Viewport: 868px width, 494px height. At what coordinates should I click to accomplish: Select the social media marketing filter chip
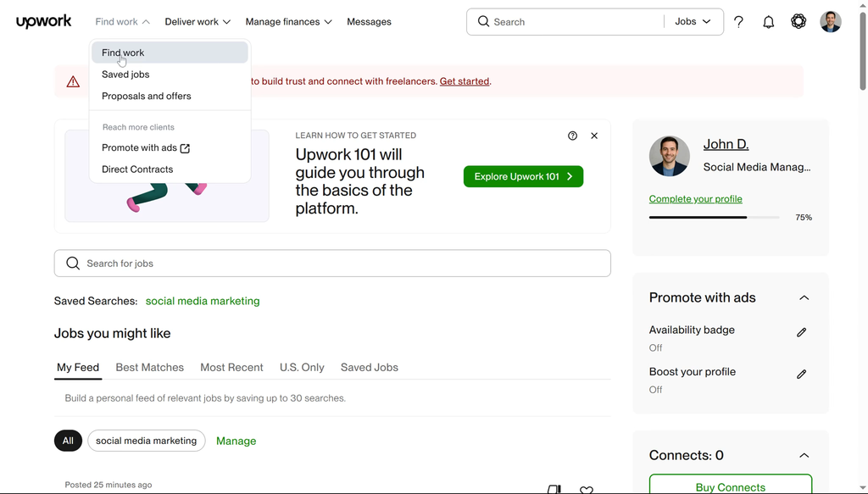tap(146, 441)
